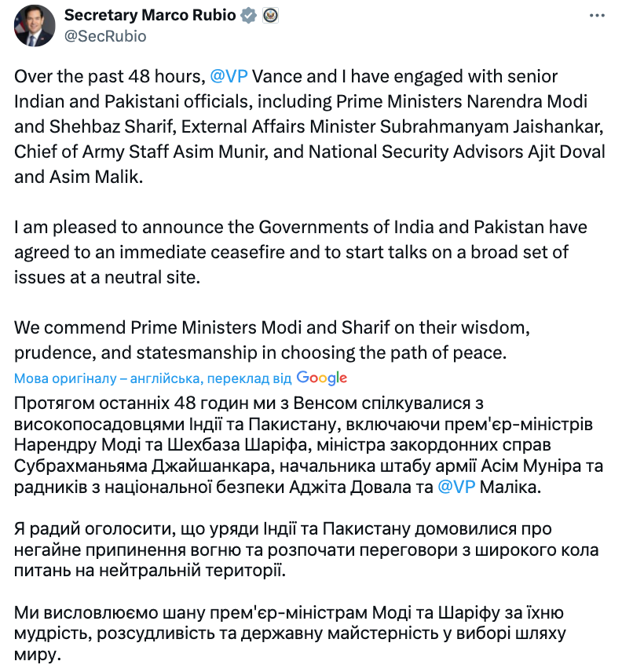Screen dimensions: 622x672
Task: Click the Secretary Marco Rubio display name
Action: 150,16
